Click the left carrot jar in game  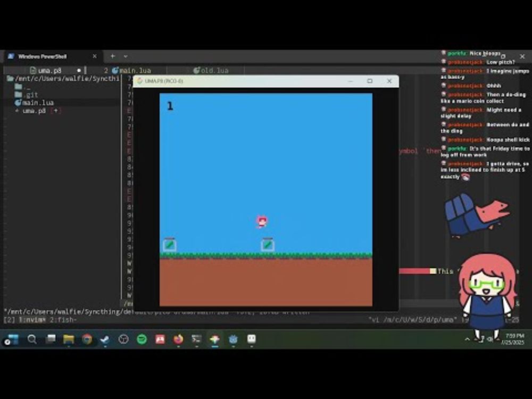[x=169, y=244]
